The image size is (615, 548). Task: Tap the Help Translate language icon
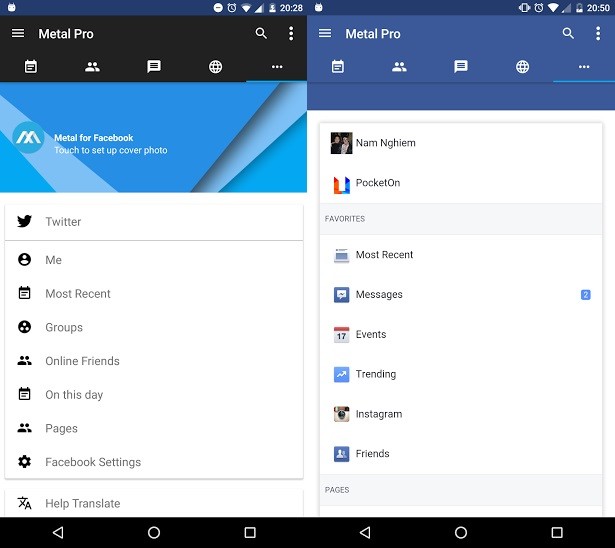(x=24, y=503)
